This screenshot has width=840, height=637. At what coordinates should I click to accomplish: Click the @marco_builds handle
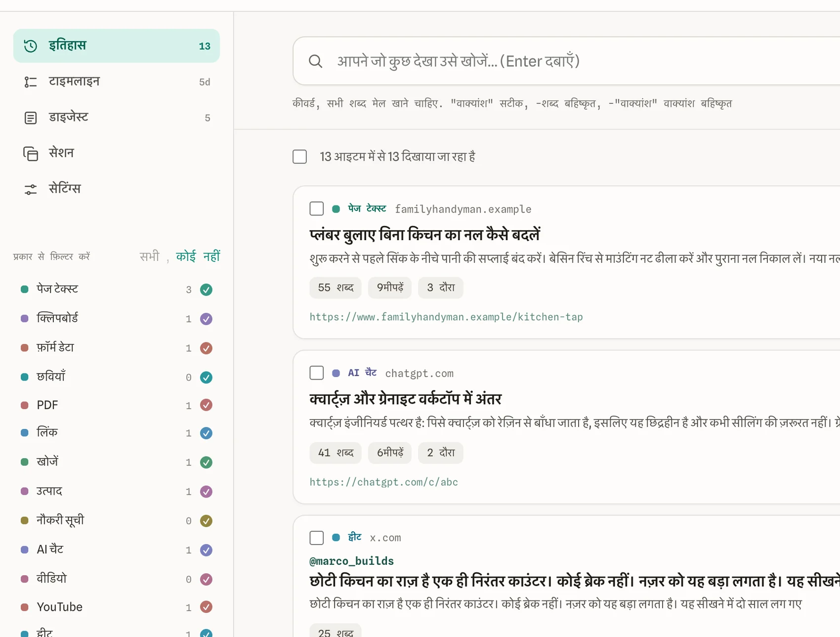(x=352, y=561)
